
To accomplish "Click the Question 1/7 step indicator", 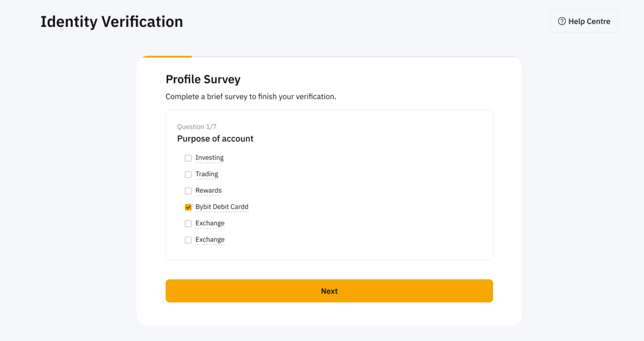I will 196,127.
